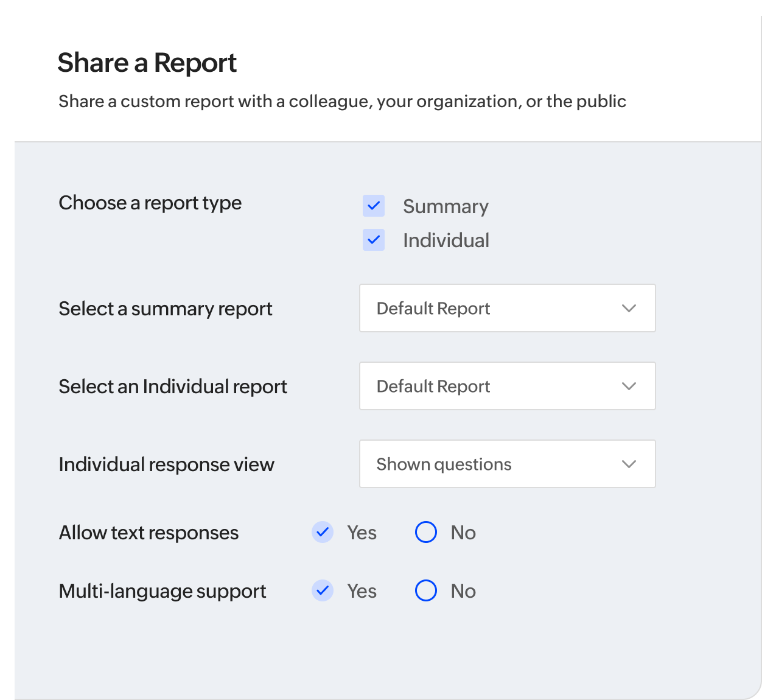The width and height of the screenshot is (762, 700).
Task: Click the Share a Report heading
Action: point(147,63)
